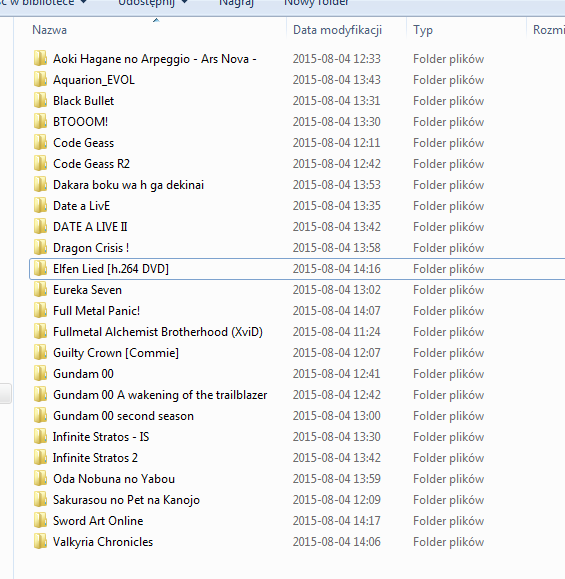Select the Black Bullet folder icon
This screenshot has width=565, height=579.
coord(40,101)
